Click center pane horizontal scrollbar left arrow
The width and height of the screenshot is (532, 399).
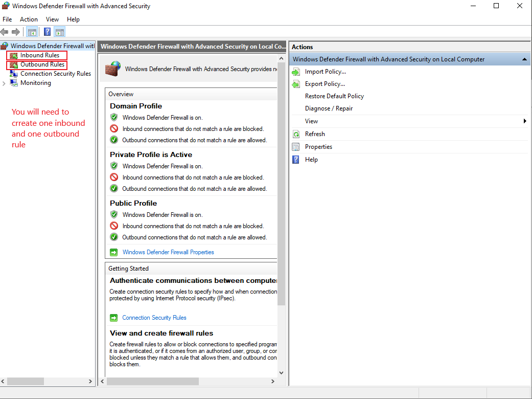[x=102, y=381]
